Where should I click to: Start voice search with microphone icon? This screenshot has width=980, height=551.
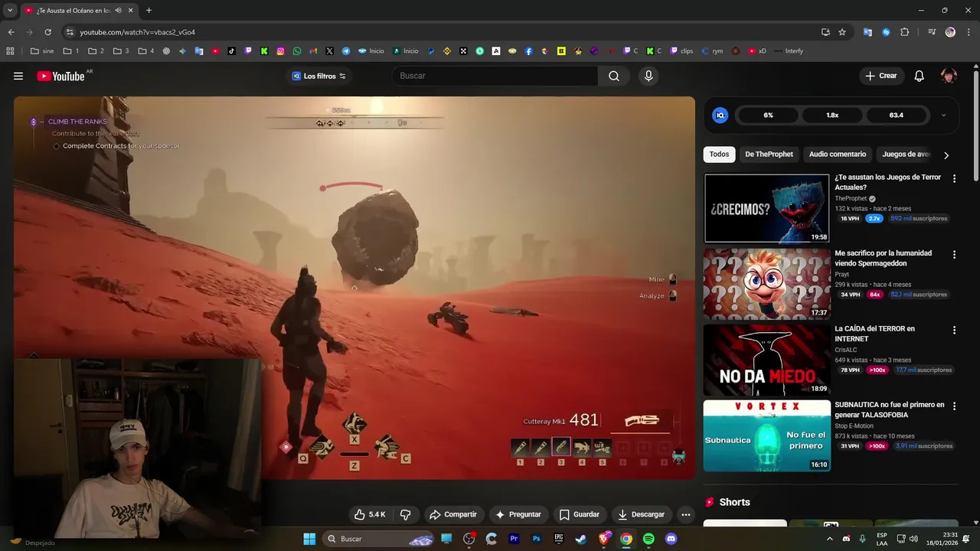[648, 76]
